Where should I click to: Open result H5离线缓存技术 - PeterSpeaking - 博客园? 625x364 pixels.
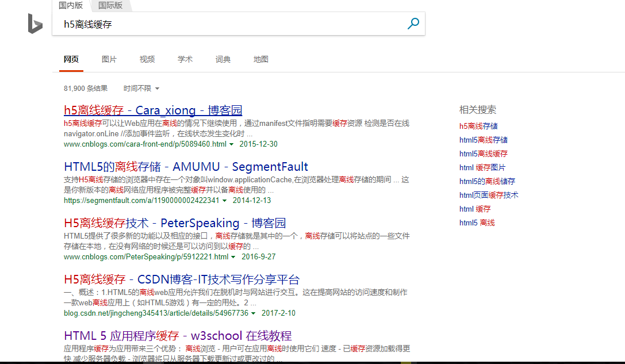pyautogui.click(x=175, y=223)
